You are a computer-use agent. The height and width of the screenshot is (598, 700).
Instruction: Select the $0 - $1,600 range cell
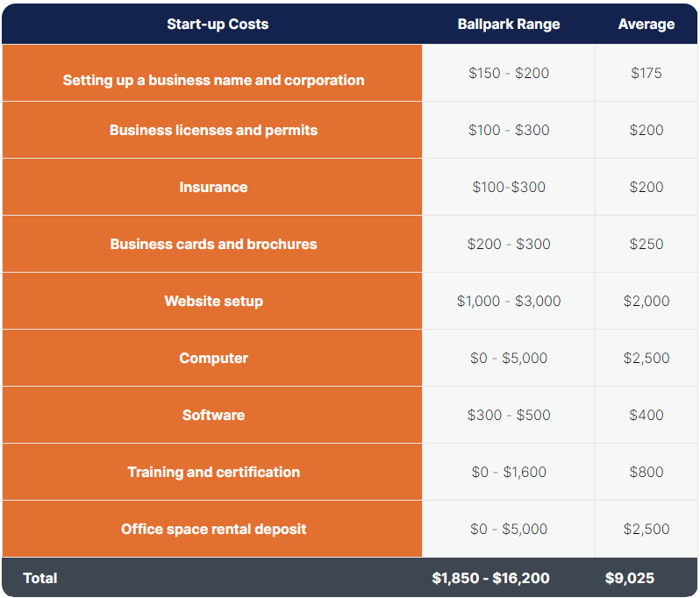click(x=509, y=472)
